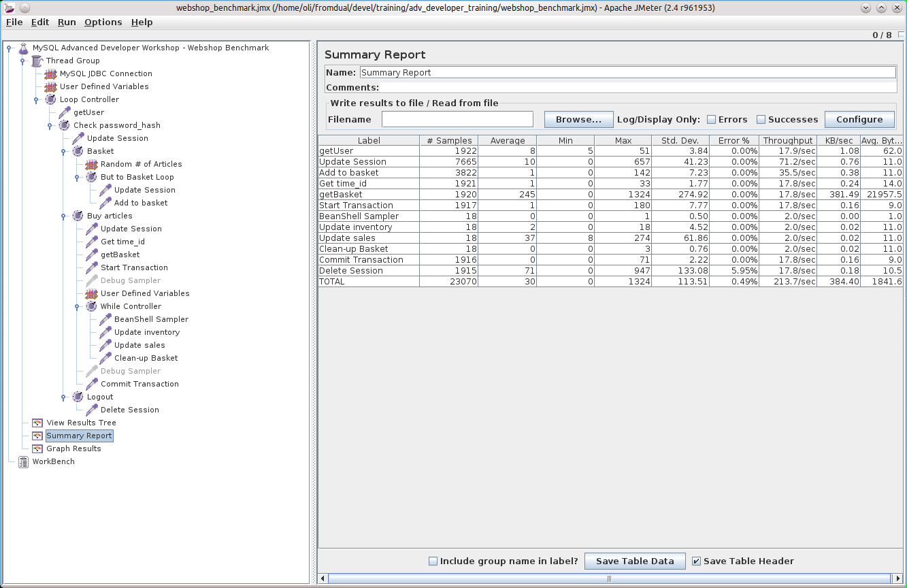Click the Error % column header
This screenshot has height=588, width=907.
pyautogui.click(x=733, y=140)
